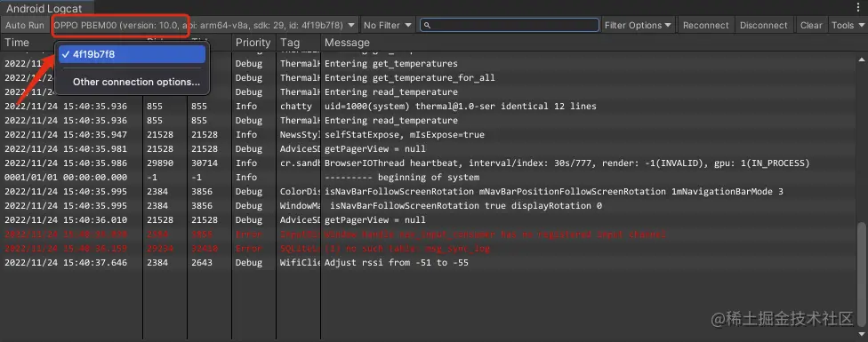This screenshot has height=342, width=868.
Task: Click the timestamp '2022/11/24 15:40:37.646'
Action: 65,263
